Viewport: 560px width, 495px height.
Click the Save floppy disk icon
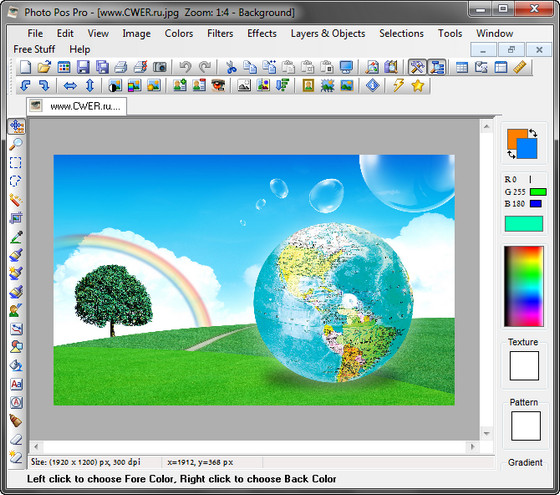[x=83, y=67]
